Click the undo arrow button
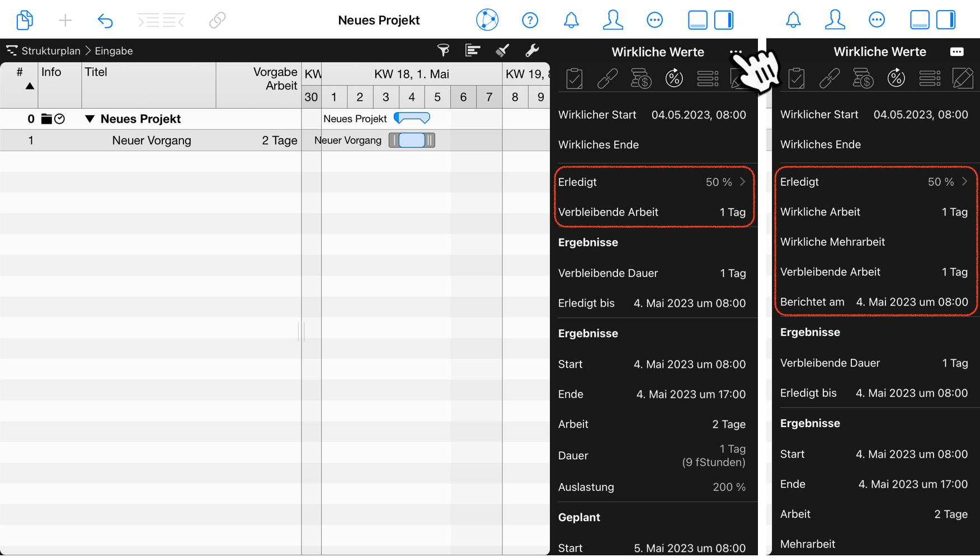980x557 pixels. coord(105,20)
